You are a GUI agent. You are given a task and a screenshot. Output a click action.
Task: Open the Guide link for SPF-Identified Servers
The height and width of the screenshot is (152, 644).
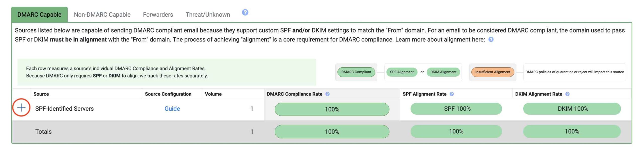(172, 109)
